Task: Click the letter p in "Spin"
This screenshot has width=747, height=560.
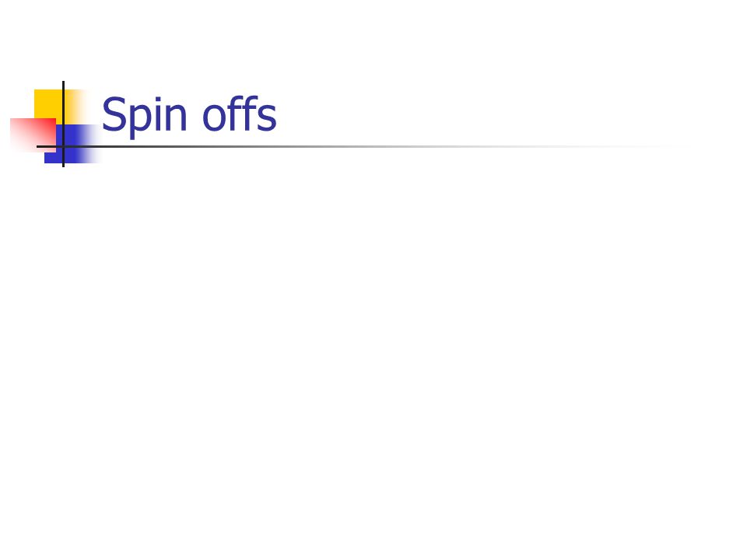Action: tap(139, 121)
